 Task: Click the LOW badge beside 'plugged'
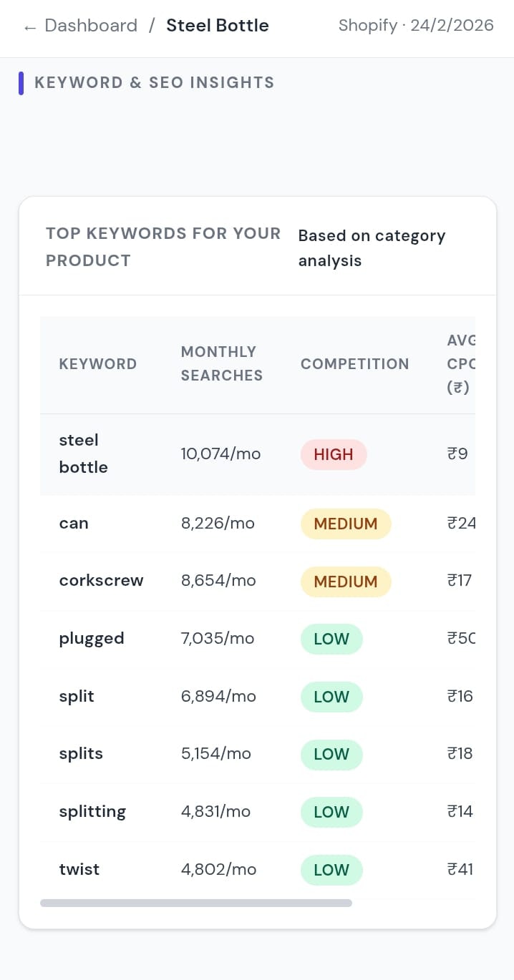[x=331, y=639]
